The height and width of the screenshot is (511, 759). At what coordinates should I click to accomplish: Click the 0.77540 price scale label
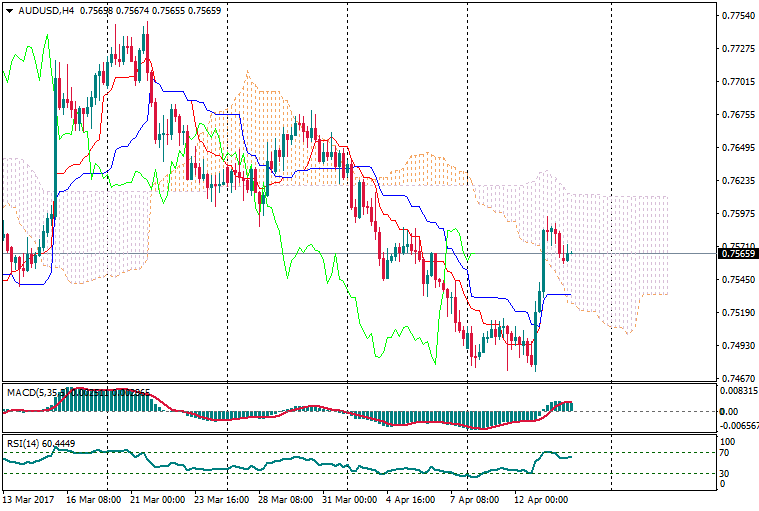pos(738,16)
